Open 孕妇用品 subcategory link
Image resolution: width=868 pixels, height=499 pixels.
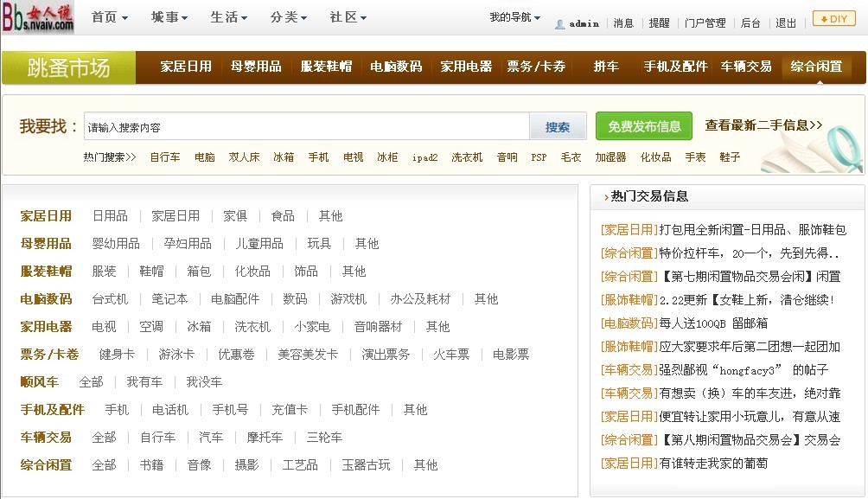pos(188,244)
